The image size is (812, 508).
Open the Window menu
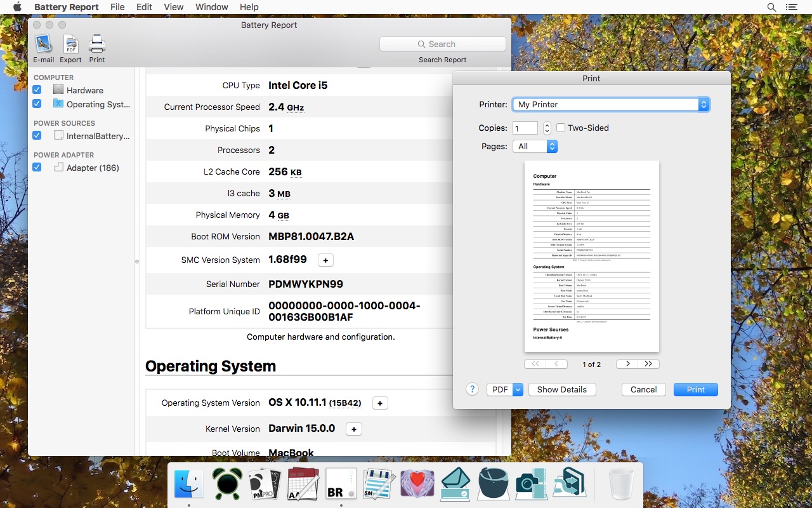(x=212, y=7)
